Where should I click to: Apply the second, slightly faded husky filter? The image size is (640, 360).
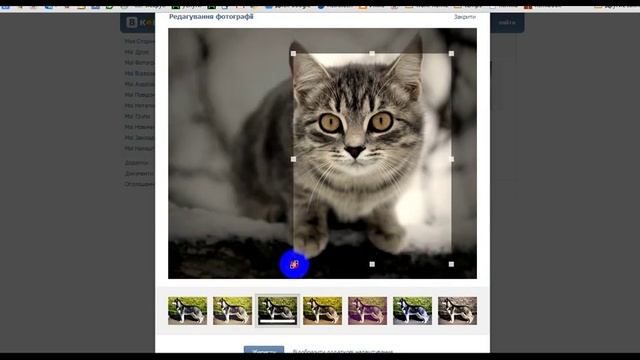click(x=232, y=311)
